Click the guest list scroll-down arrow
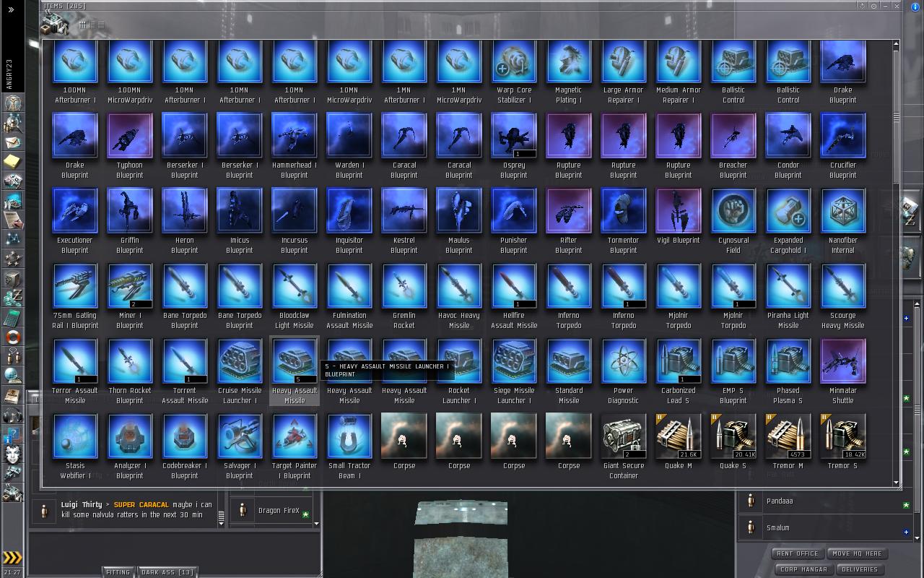 click(x=918, y=538)
